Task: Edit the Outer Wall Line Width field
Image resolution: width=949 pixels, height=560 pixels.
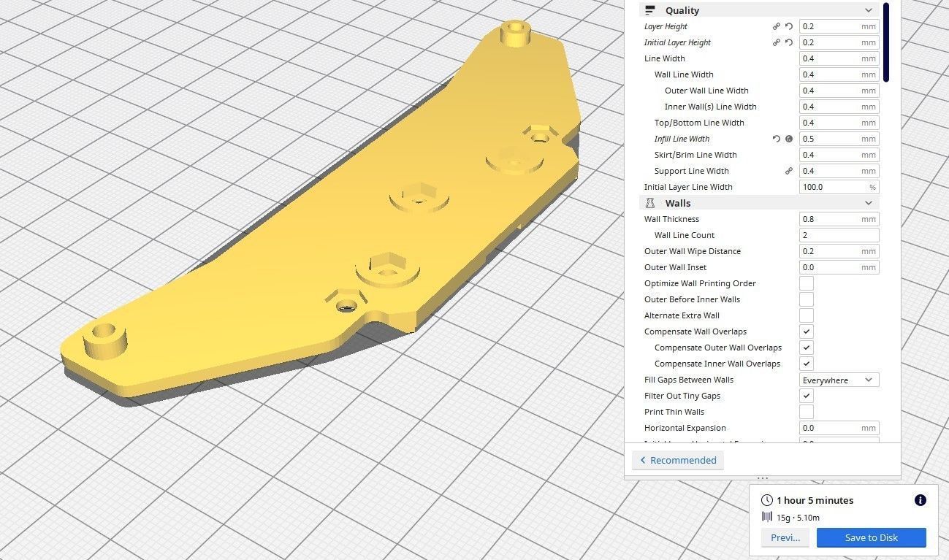Action: coord(839,91)
